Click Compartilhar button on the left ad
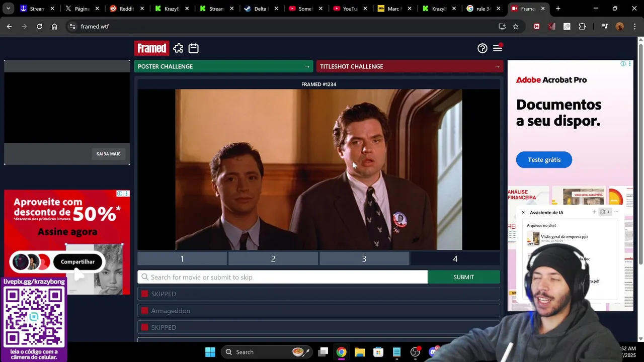644x362 pixels. click(x=77, y=261)
